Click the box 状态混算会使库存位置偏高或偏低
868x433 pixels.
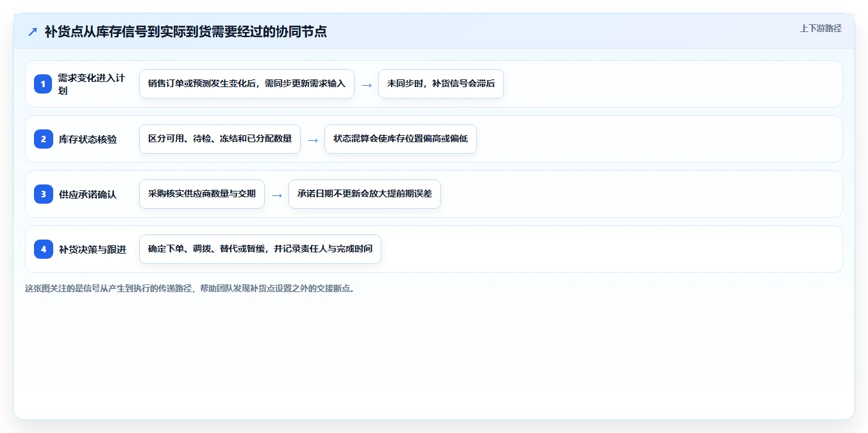[x=401, y=139]
